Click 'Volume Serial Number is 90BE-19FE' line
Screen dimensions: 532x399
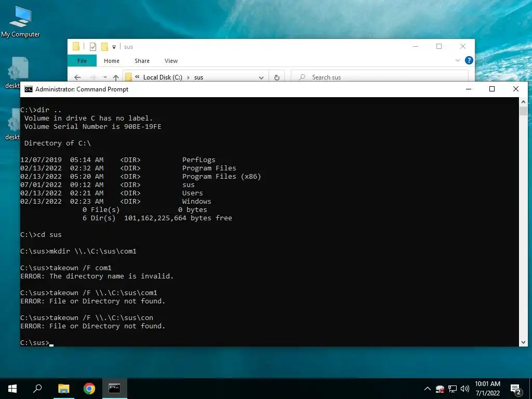92,127
